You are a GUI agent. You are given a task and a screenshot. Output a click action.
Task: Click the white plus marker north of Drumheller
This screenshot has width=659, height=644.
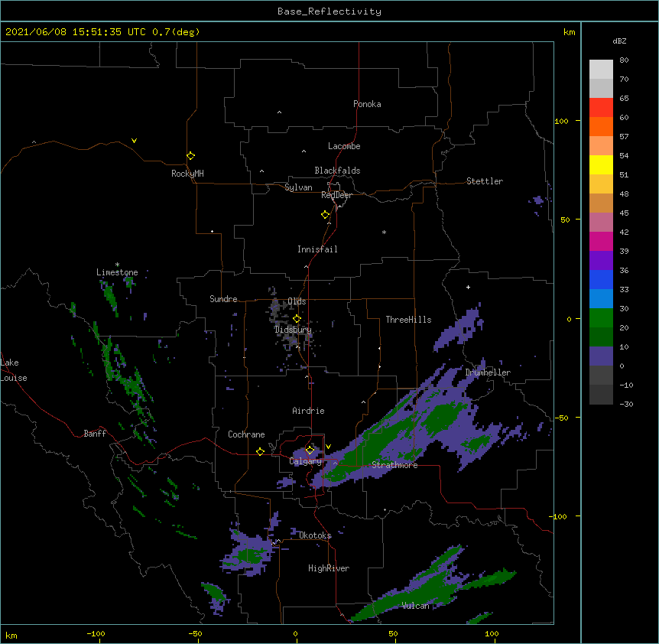coord(468,287)
